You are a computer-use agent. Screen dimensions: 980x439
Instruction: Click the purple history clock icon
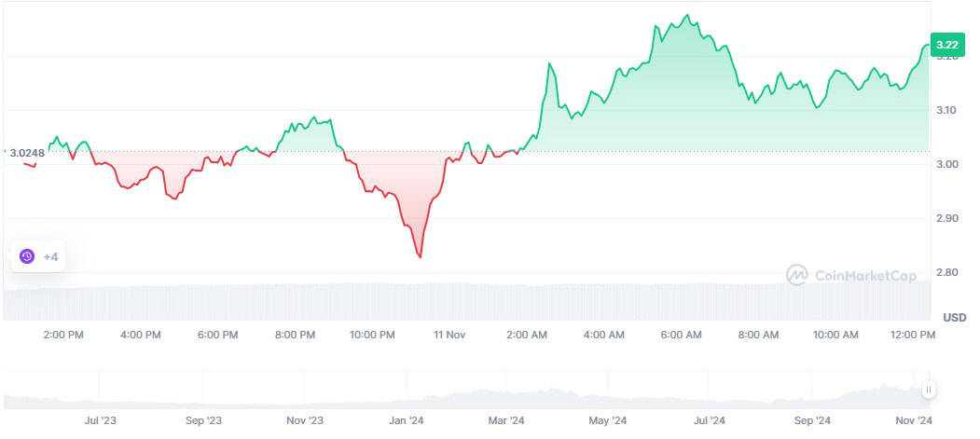point(27,256)
